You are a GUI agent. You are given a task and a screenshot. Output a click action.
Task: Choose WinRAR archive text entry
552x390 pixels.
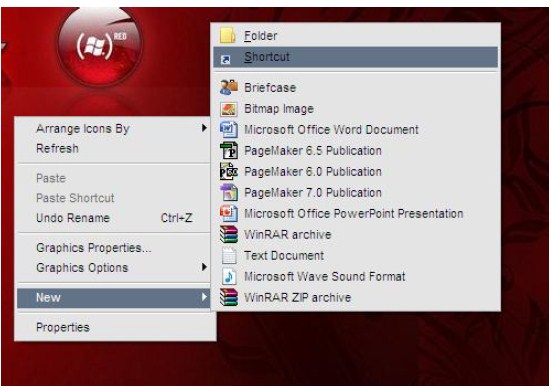tap(288, 234)
